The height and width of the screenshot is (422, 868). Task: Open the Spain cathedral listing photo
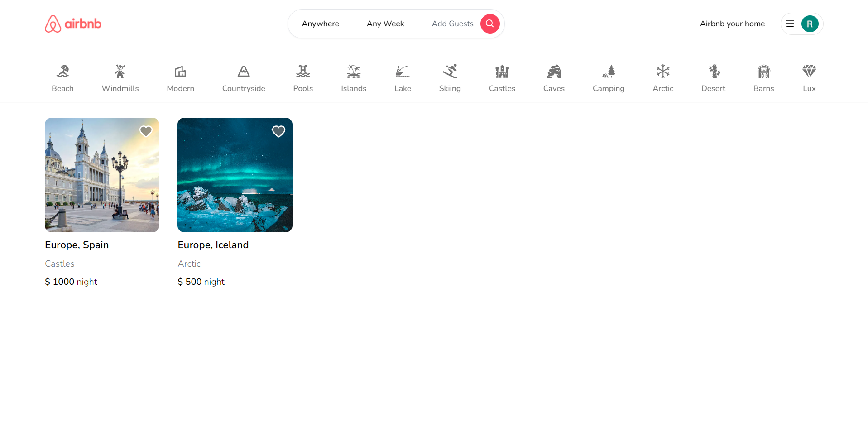coord(102,175)
